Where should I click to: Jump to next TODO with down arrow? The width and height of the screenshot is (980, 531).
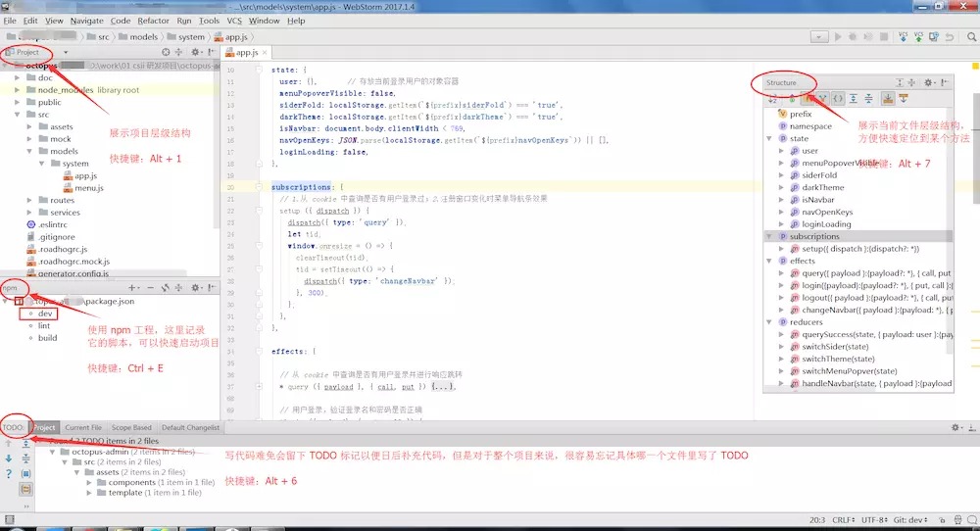pos(8,459)
